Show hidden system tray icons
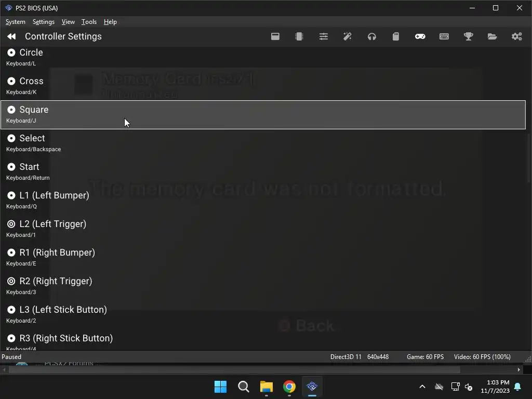This screenshot has width=532, height=399. [422, 387]
